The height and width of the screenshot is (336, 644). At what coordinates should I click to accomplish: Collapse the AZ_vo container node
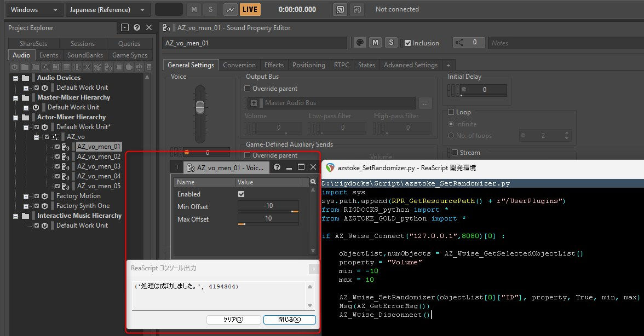(36, 137)
